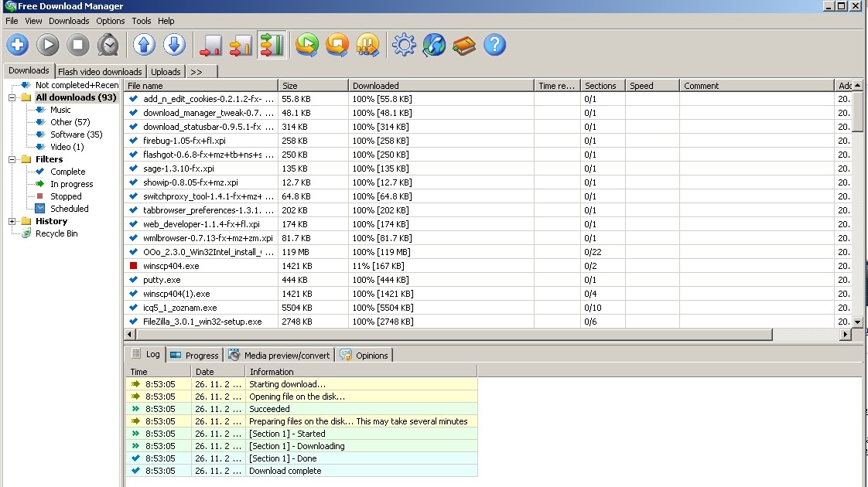Select the Complete filter
868x487 pixels.
point(67,172)
